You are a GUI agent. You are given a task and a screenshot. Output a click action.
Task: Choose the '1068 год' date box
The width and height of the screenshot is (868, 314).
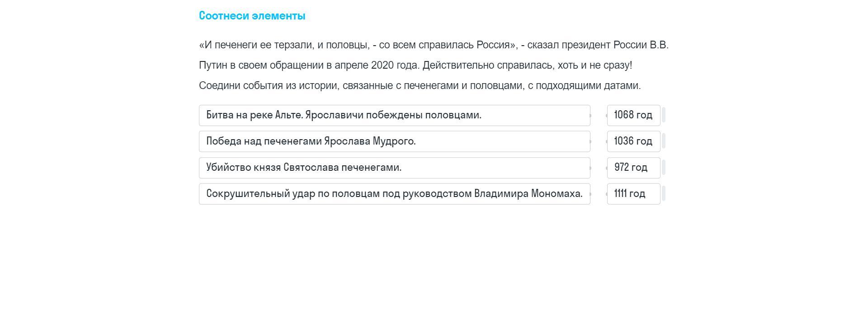(633, 115)
